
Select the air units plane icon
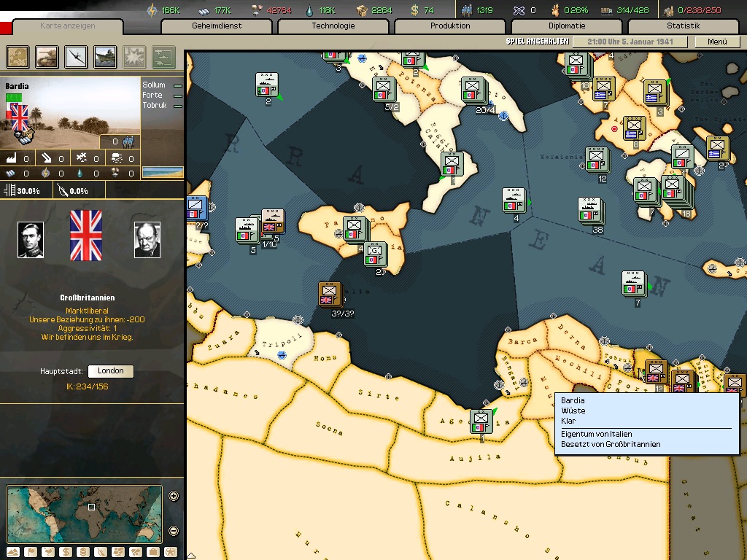point(77,56)
